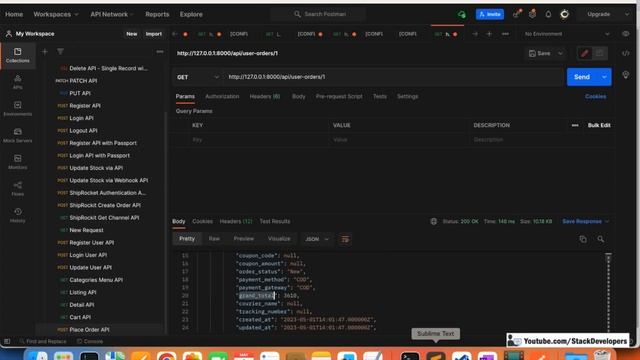The image size is (640, 360).
Task: Open the request Settings tab
Action: pos(407,97)
